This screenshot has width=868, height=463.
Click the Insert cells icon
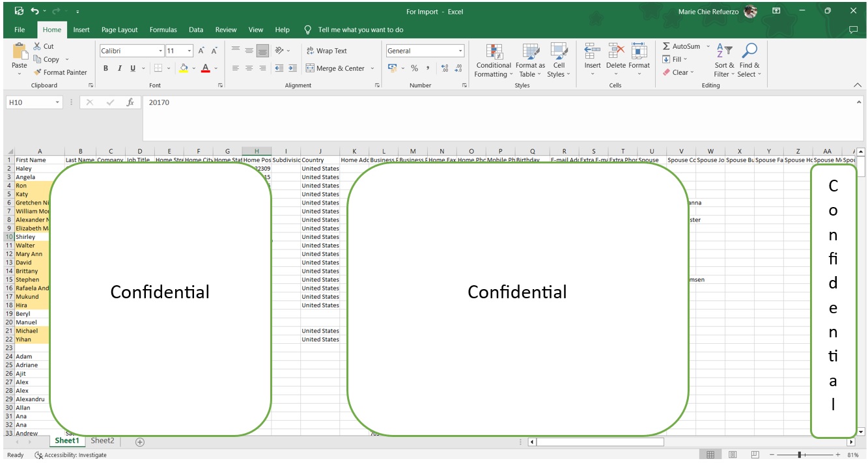592,52
